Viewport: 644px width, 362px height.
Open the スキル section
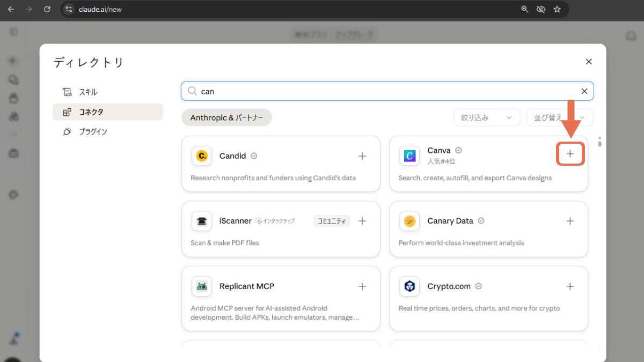click(x=108, y=92)
